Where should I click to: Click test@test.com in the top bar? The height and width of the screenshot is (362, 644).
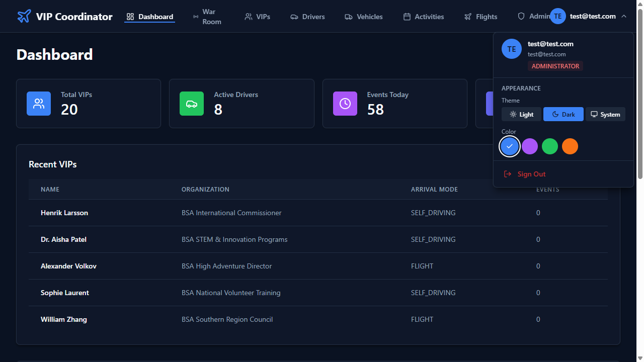click(593, 17)
